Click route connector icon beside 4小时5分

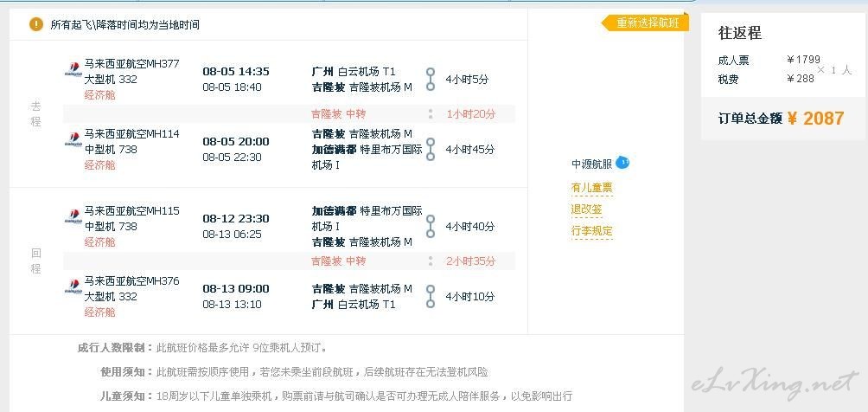point(431,80)
